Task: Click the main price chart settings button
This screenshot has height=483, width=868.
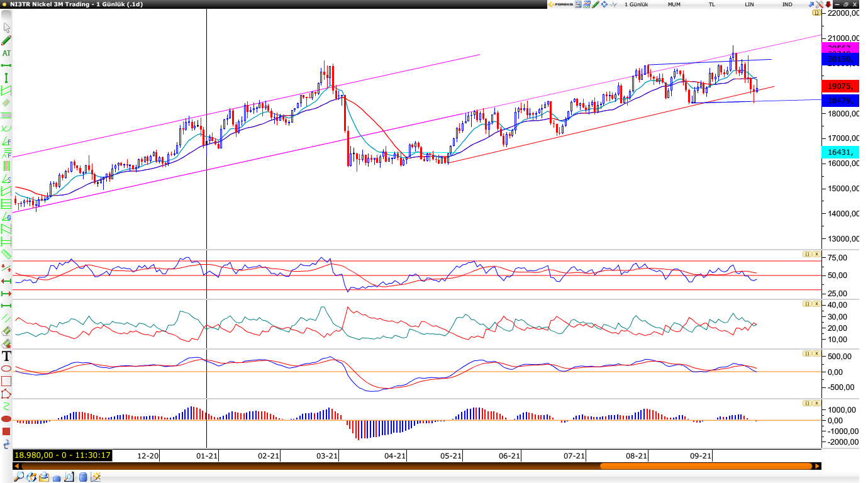Action: point(816,13)
